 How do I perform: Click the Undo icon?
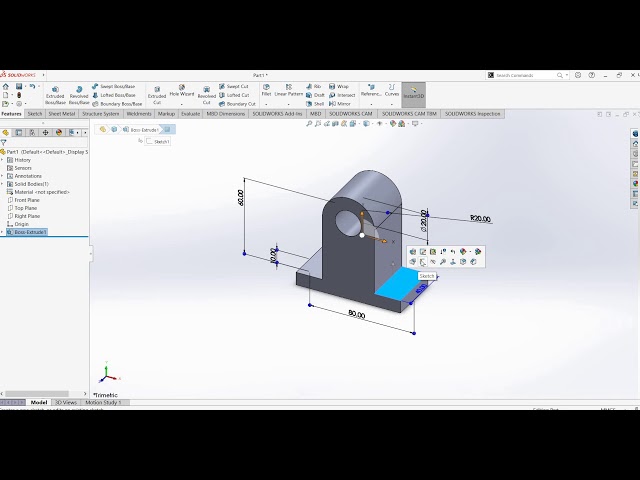coord(32,87)
